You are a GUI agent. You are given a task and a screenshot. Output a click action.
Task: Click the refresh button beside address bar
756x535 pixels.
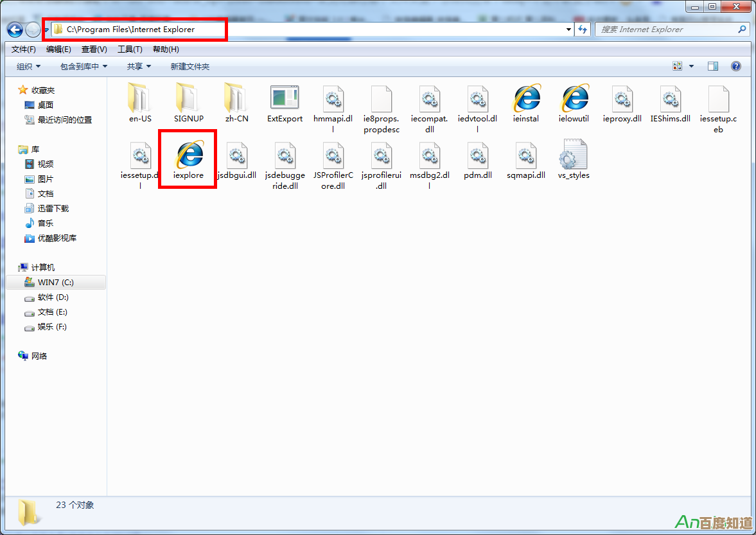pos(583,30)
